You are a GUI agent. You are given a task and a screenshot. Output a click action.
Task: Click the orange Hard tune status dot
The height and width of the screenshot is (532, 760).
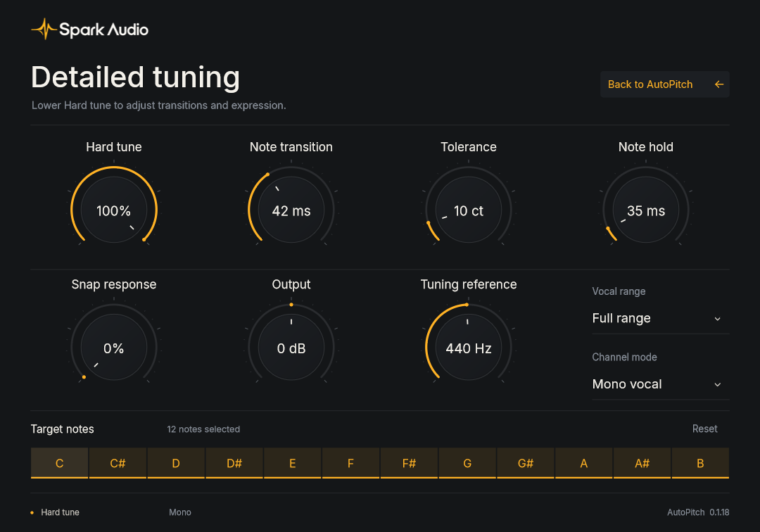pos(32,512)
